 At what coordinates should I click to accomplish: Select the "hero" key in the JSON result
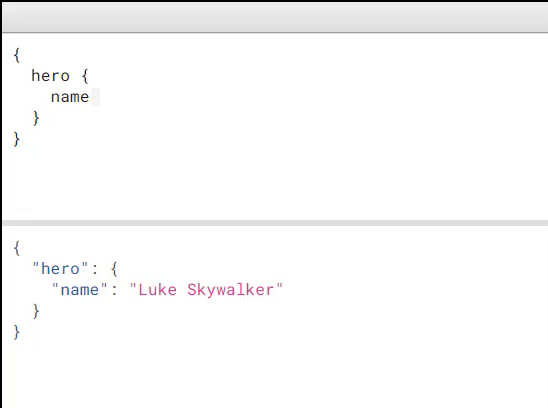pos(60,269)
